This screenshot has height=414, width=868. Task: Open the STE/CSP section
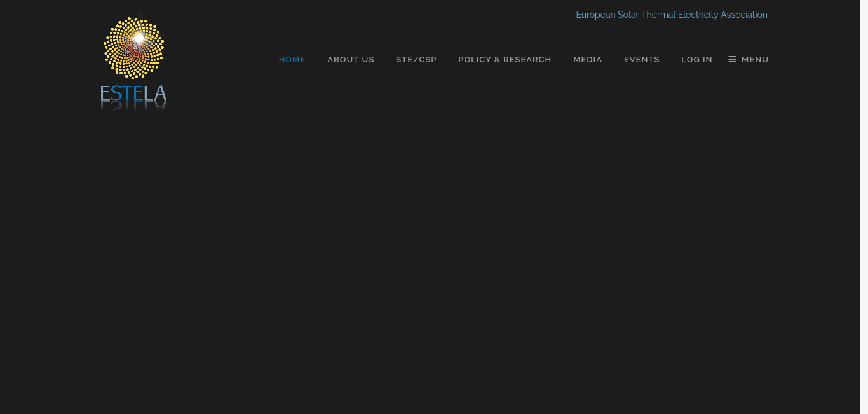(x=416, y=59)
